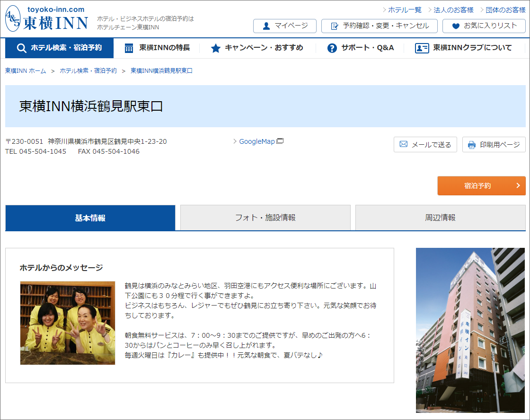Click the edit icon beside 予約確認・変更・キャンセル
The height and width of the screenshot is (420, 530).
(334, 26)
